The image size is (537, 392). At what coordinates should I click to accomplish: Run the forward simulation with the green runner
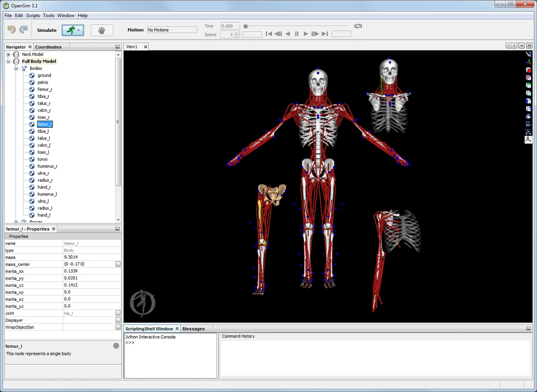70,30
